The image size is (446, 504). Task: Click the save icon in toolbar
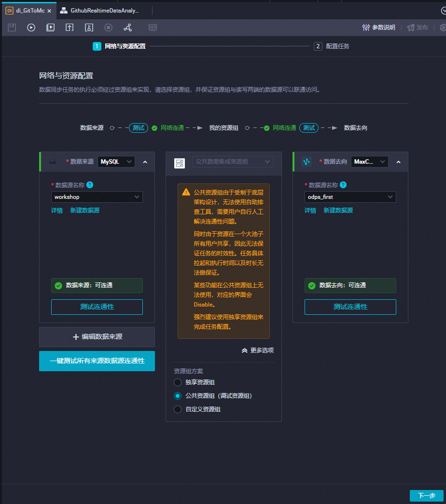(12, 28)
